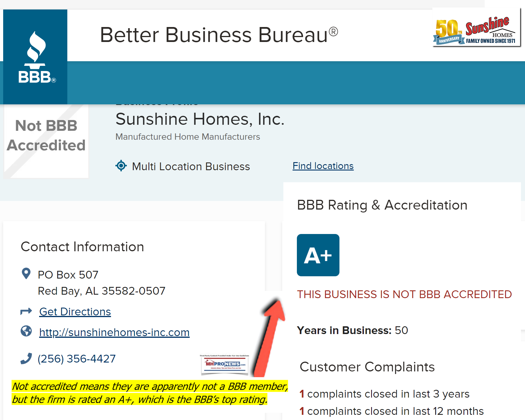Click the phone handset icon
Image resolution: width=525 pixels, height=420 pixels.
(x=26, y=358)
